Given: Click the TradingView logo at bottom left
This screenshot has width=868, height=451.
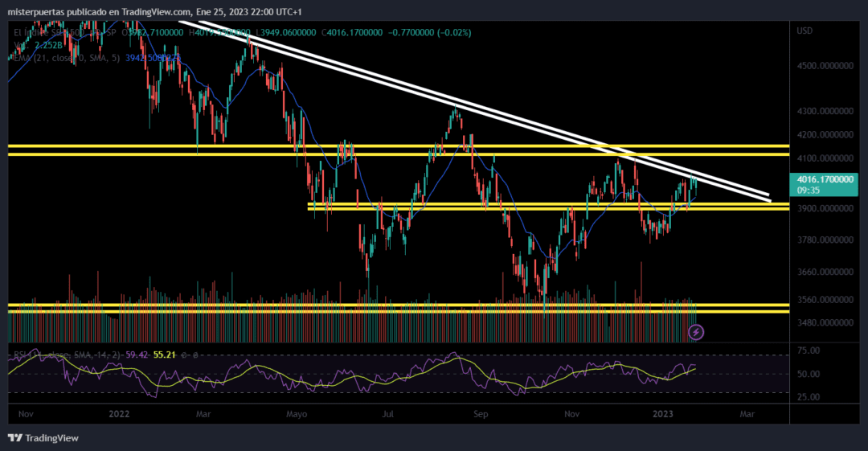Looking at the screenshot, I should tap(43, 437).
